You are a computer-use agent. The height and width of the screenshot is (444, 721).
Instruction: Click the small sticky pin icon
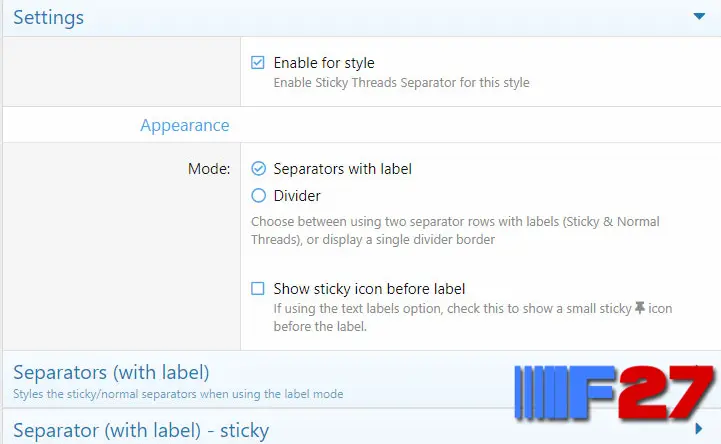(640, 309)
